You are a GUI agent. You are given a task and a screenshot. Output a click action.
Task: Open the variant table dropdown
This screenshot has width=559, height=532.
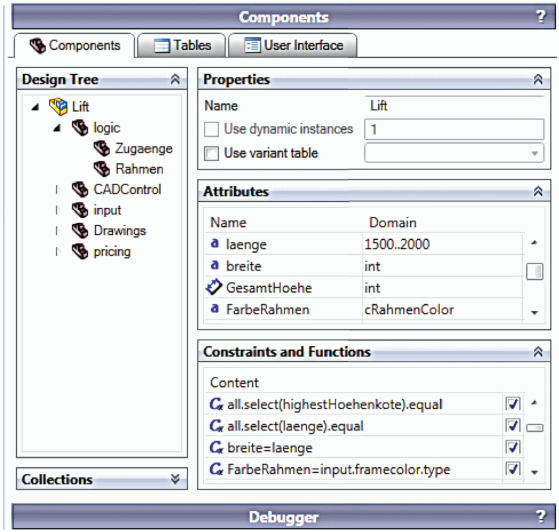[534, 153]
